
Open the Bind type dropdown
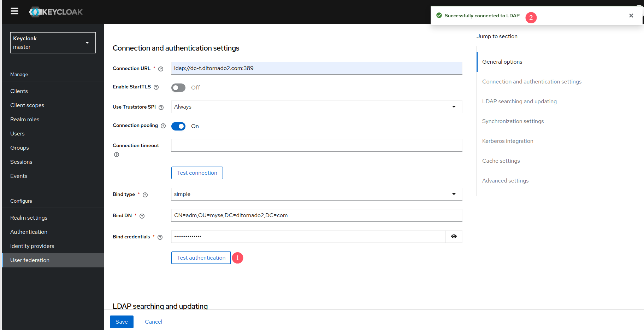(x=317, y=194)
